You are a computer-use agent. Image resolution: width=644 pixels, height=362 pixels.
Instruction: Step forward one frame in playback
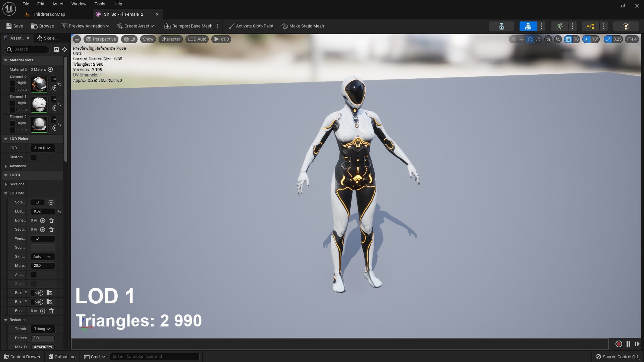[x=637, y=344]
